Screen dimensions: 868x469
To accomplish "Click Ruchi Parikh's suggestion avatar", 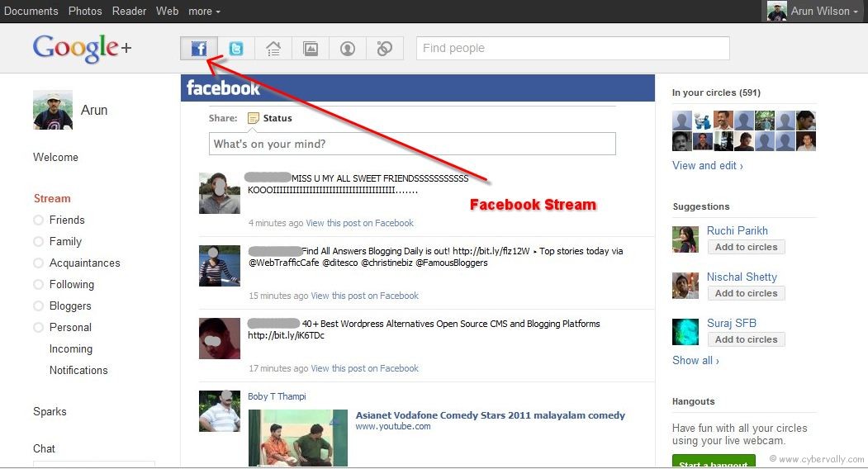I will (685, 239).
